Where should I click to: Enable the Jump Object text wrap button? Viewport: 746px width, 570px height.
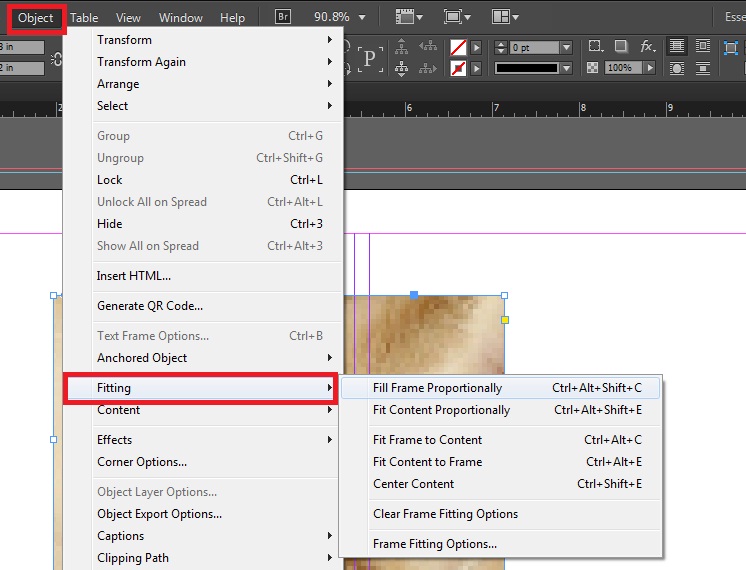[703, 68]
